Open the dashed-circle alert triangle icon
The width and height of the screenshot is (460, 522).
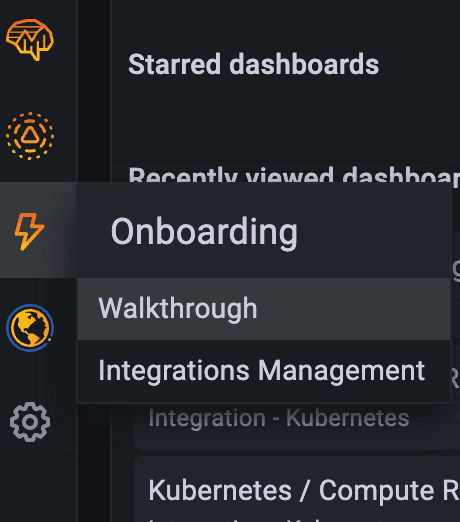click(30, 136)
